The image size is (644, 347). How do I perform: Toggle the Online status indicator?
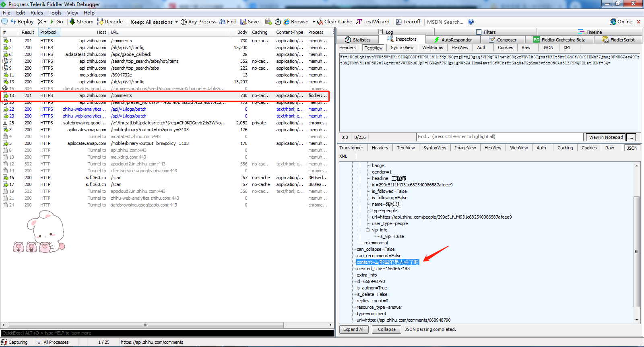point(621,22)
